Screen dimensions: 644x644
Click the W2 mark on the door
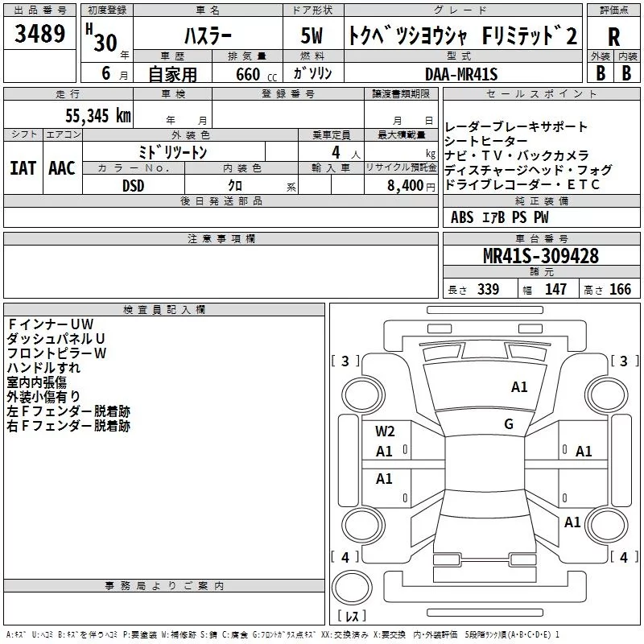click(385, 431)
